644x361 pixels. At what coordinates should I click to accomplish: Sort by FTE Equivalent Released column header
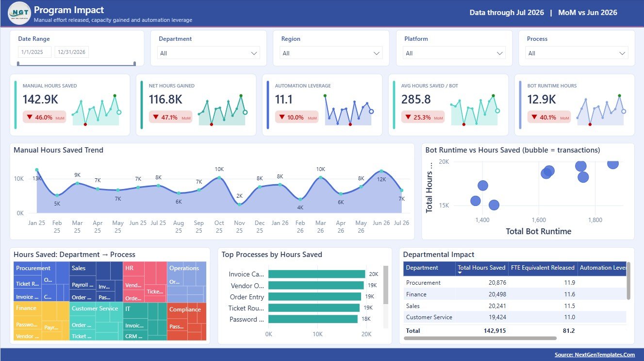(x=543, y=269)
